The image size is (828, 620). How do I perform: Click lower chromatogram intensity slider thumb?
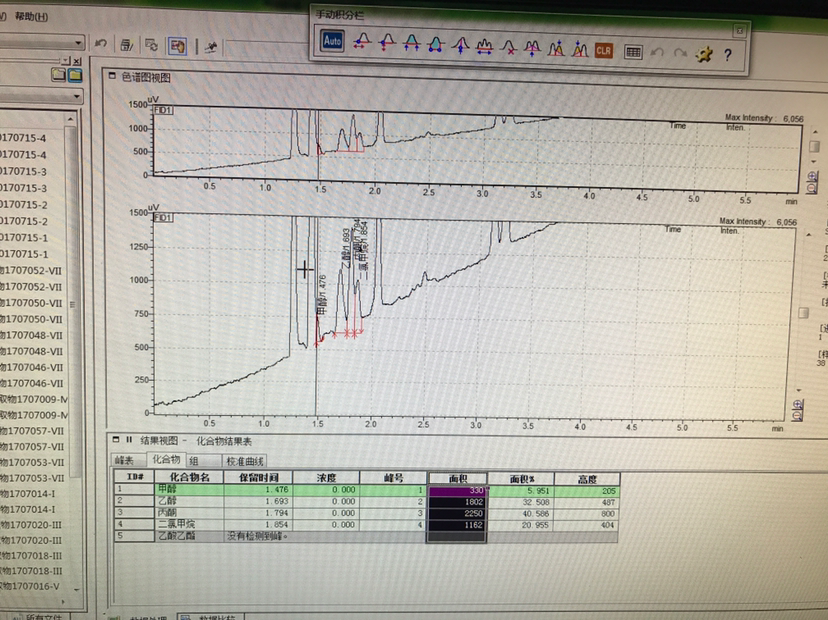point(803,313)
